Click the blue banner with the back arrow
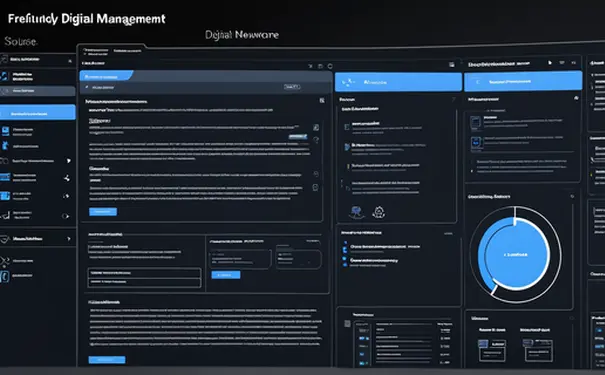 pyautogui.click(x=523, y=81)
